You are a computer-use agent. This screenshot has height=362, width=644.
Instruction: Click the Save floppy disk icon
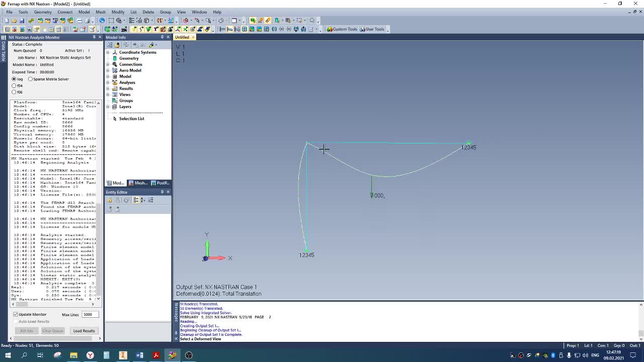coord(22,21)
